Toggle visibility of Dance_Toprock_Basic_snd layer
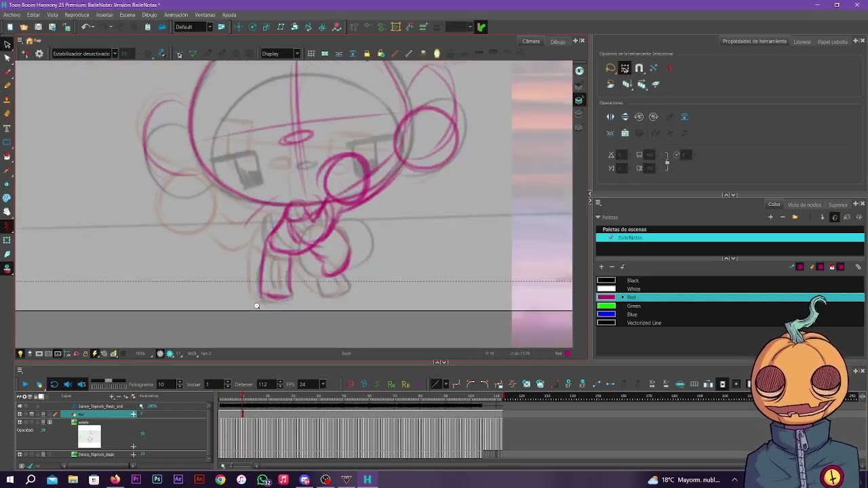The height and width of the screenshot is (488, 868). pos(19,406)
